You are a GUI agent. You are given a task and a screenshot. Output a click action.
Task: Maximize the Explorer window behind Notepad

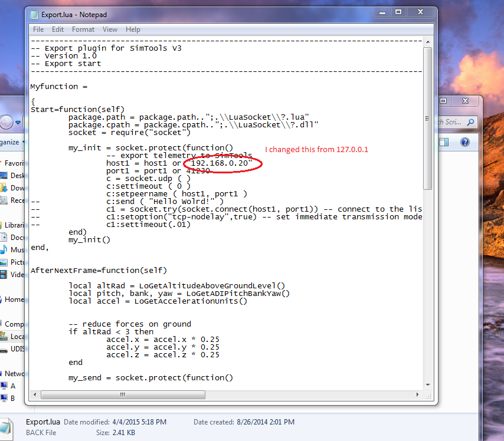[444, 101]
